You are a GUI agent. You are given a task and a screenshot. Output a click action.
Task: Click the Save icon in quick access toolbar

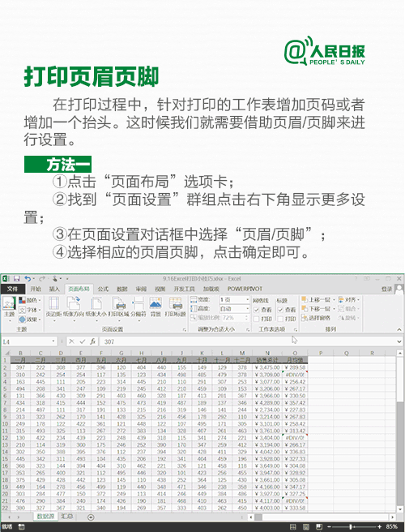[17, 279]
